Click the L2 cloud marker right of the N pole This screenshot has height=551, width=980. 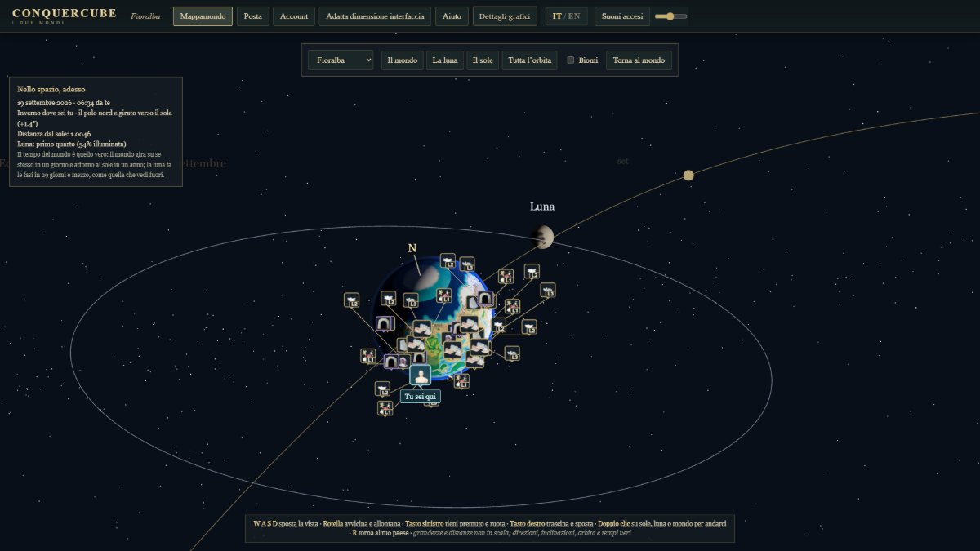[x=448, y=260]
